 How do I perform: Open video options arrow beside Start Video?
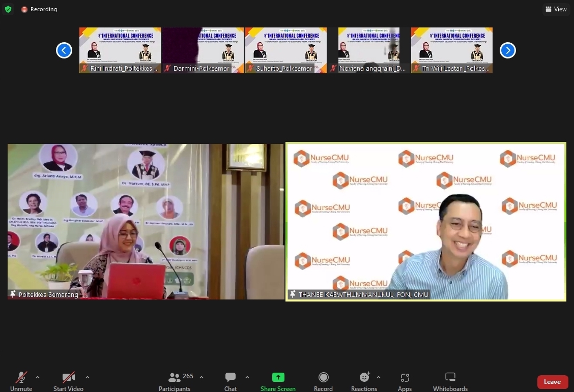[87, 377]
